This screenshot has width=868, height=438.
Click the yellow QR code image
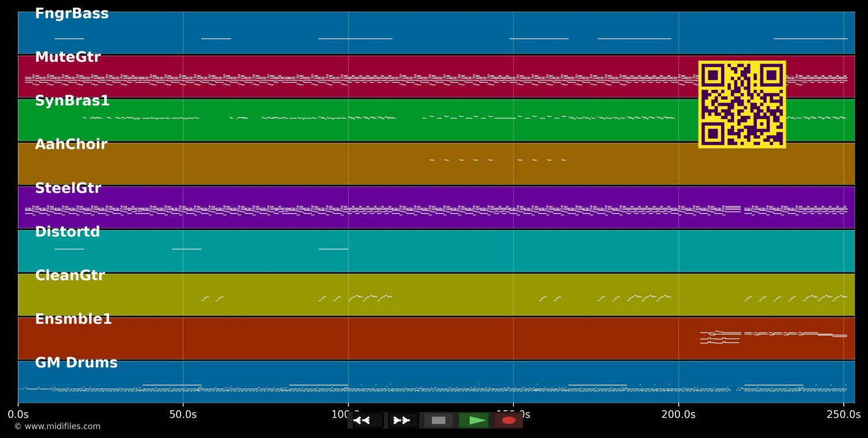click(x=742, y=104)
